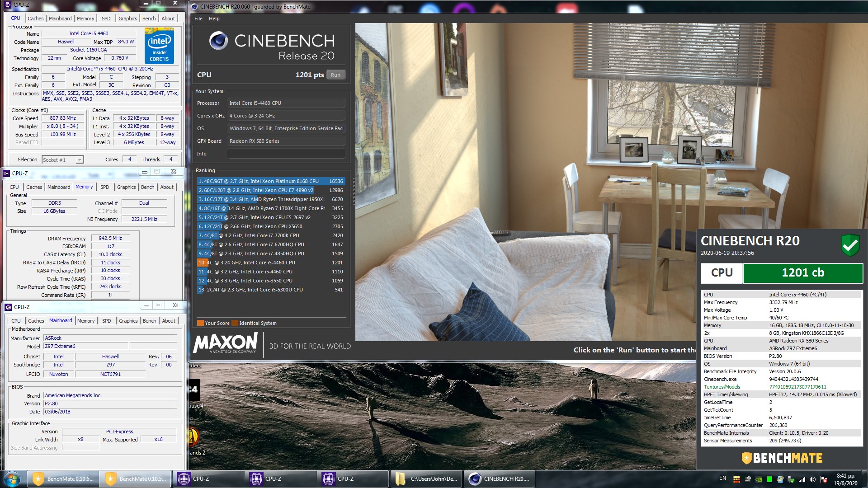
Task: Click the green square tray icon
Action: [769, 479]
